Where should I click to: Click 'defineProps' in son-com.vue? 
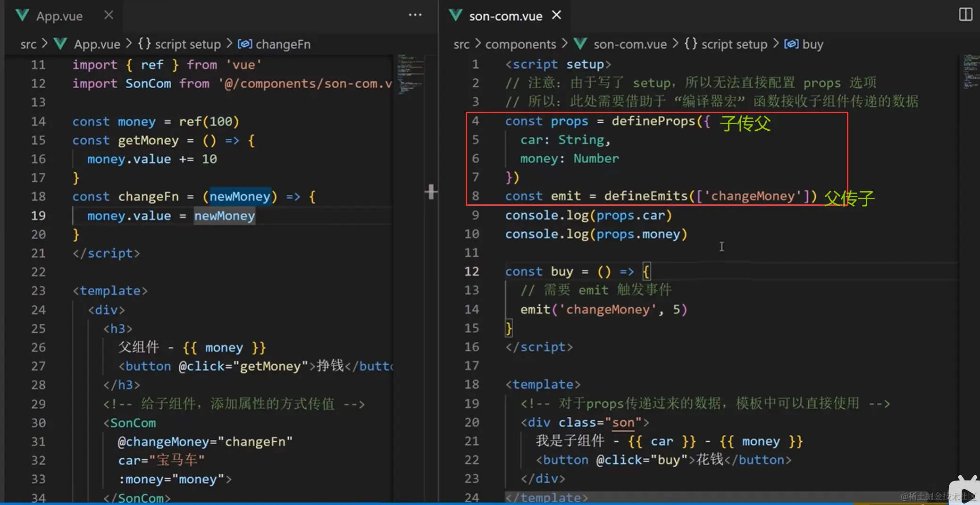point(653,121)
